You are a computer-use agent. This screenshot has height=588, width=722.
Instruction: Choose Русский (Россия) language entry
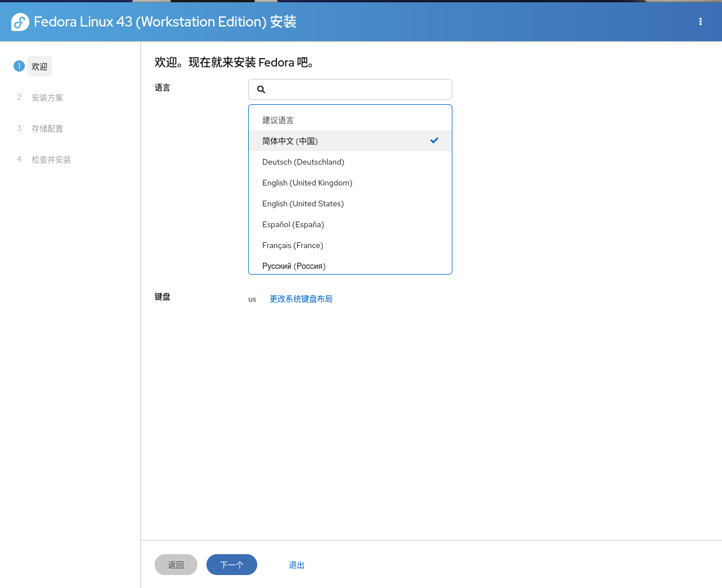click(293, 266)
